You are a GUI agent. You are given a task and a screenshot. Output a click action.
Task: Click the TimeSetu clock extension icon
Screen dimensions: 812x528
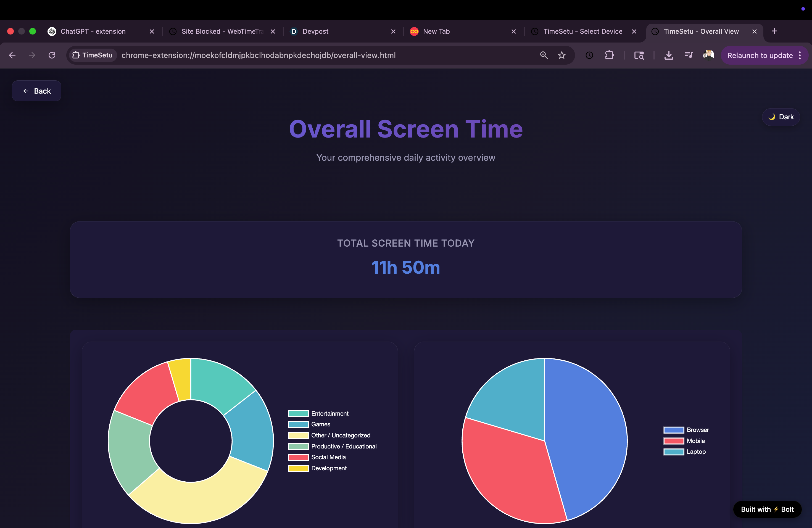click(x=589, y=55)
